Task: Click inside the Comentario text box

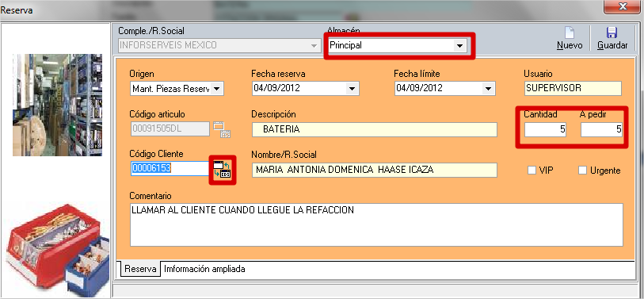Action: (376, 225)
